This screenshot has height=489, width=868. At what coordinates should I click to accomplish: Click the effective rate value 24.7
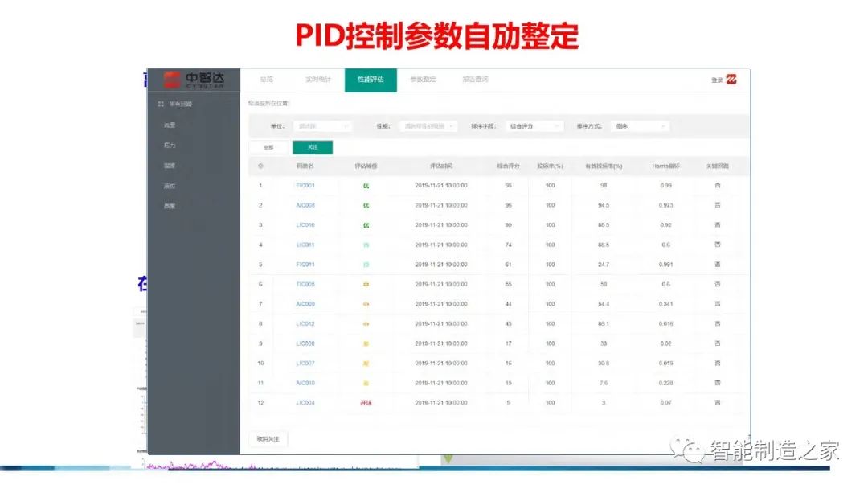tap(604, 265)
